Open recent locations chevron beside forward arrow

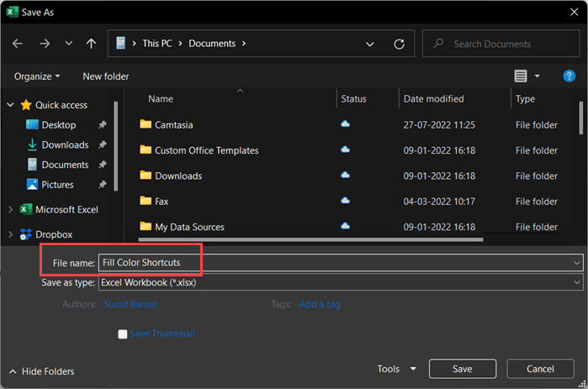69,44
